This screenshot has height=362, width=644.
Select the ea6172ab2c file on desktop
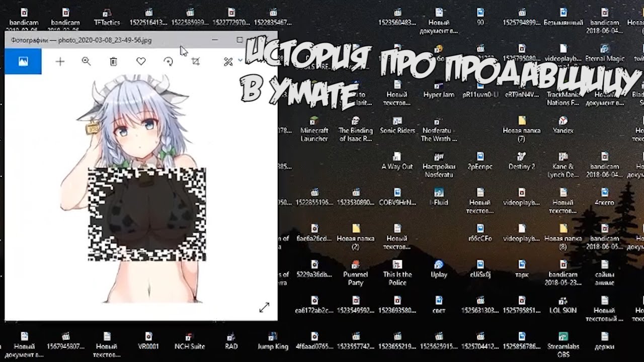point(314,305)
